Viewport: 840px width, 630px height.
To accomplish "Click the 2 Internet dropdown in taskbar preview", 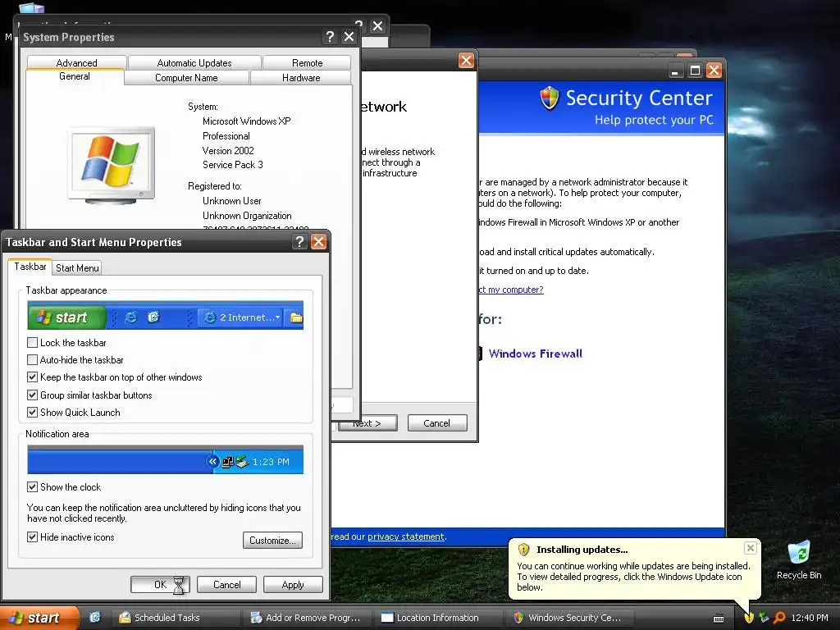I will pyautogui.click(x=240, y=317).
